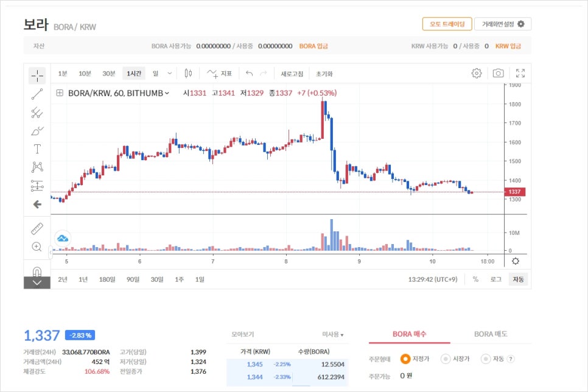Set chart range to 1일
Image resolution: width=588 pixels, height=392 pixels.
point(200,279)
